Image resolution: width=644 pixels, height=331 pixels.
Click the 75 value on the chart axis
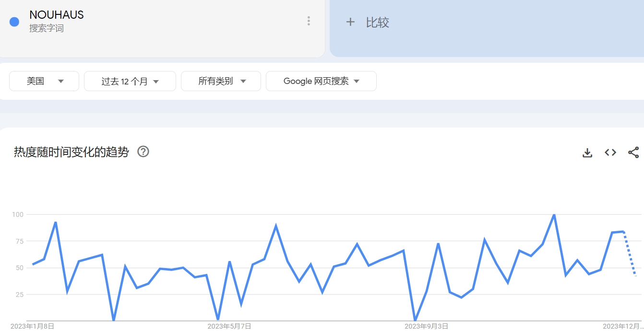click(19, 241)
